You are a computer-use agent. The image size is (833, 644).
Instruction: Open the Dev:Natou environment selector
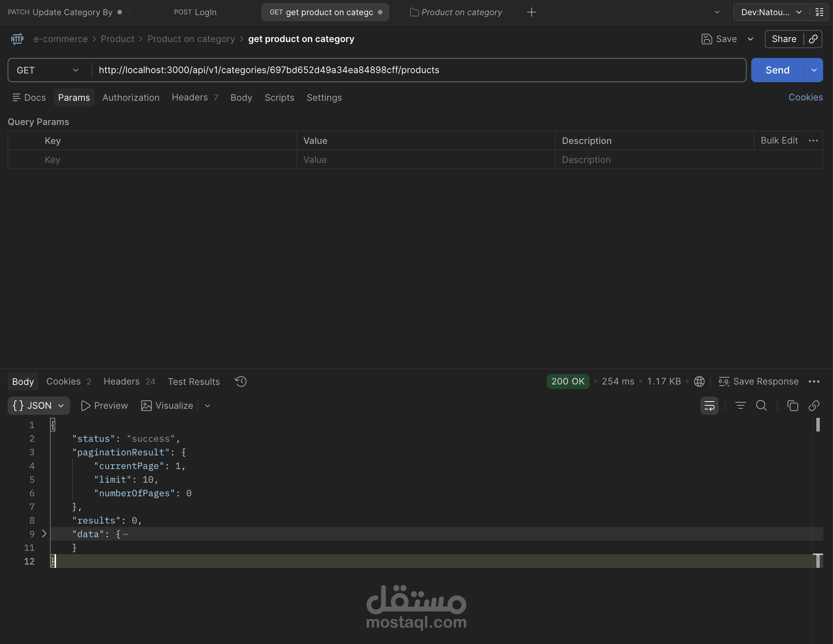771,12
